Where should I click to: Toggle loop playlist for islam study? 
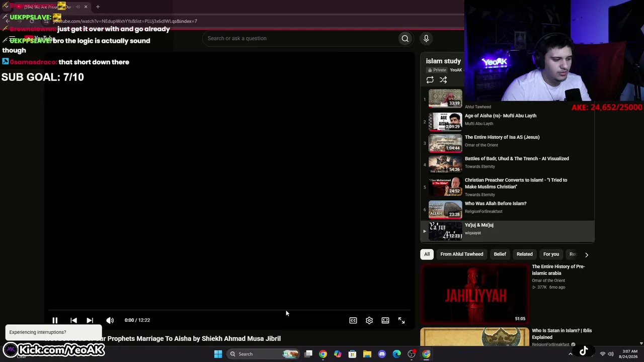(430, 80)
